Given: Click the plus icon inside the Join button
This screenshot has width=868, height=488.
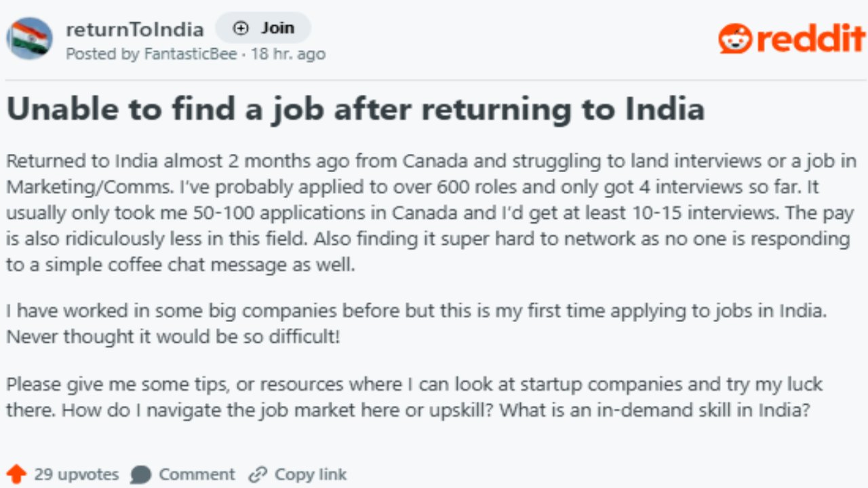Looking at the screenshot, I should point(240,28).
